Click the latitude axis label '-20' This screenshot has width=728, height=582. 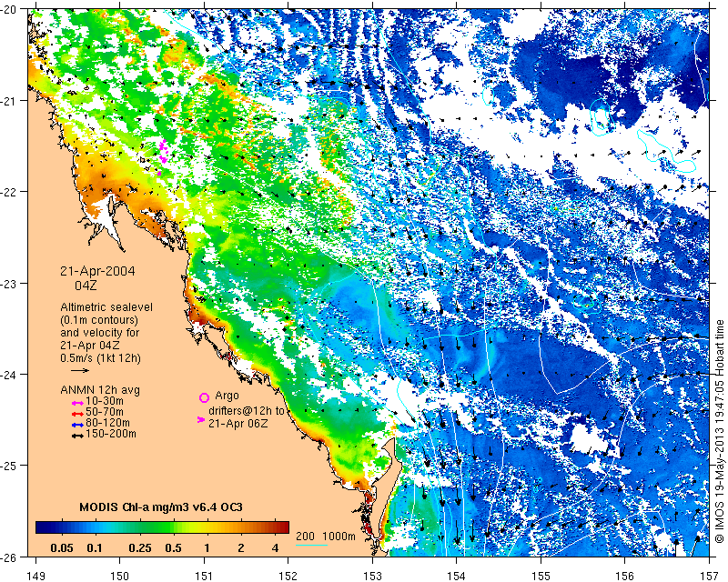tap(9, 10)
